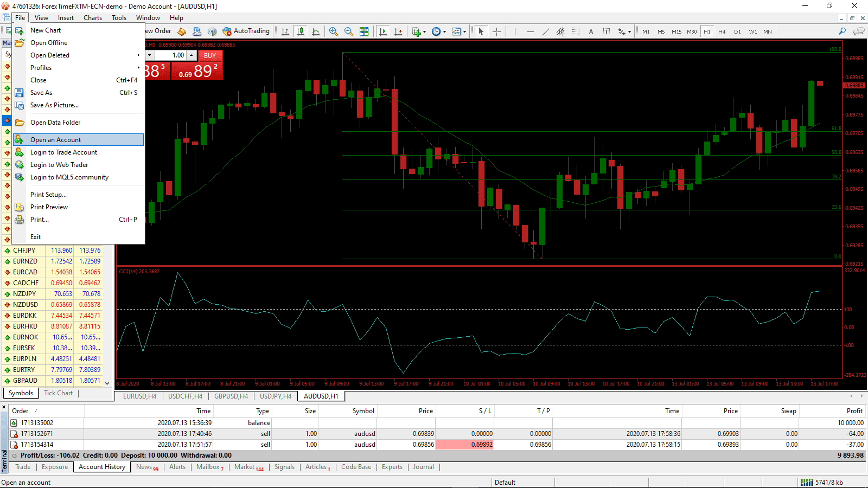Switch to Line Chart display mode
The height and width of the screenshot is (488, 868).
point(316,31)
